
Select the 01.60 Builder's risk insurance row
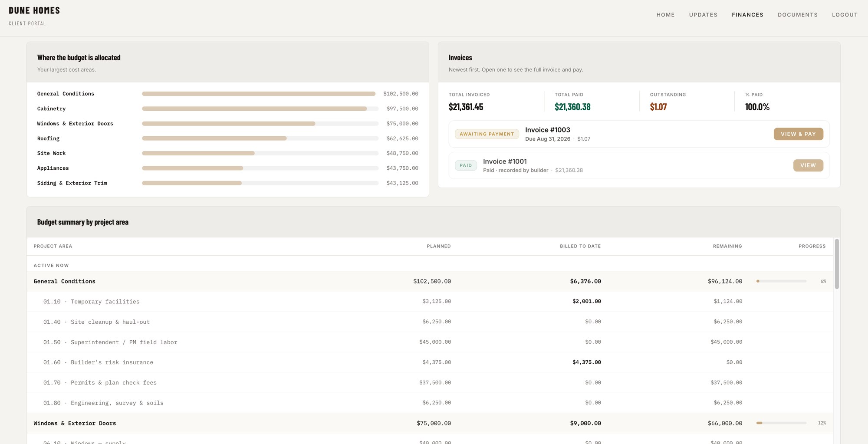(430, 362)
